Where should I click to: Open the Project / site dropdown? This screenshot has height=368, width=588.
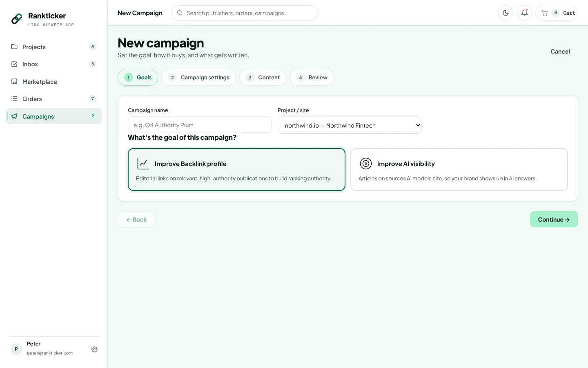350,125
